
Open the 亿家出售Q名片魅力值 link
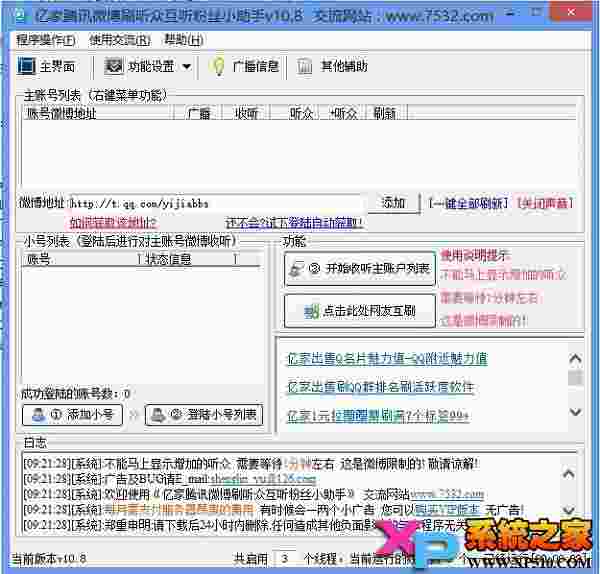point(387,359)
